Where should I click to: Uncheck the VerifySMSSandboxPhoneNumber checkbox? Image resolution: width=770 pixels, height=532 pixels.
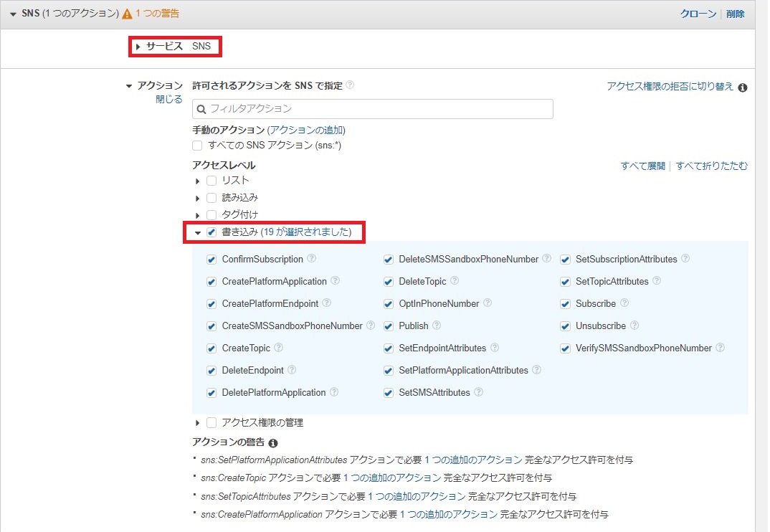pyautogui.click(x=565, y=348)
